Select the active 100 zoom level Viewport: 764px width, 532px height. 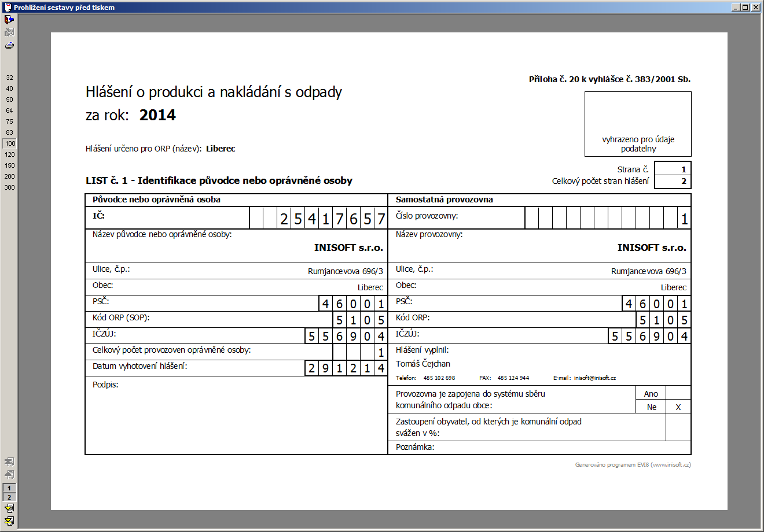point(10,143)
